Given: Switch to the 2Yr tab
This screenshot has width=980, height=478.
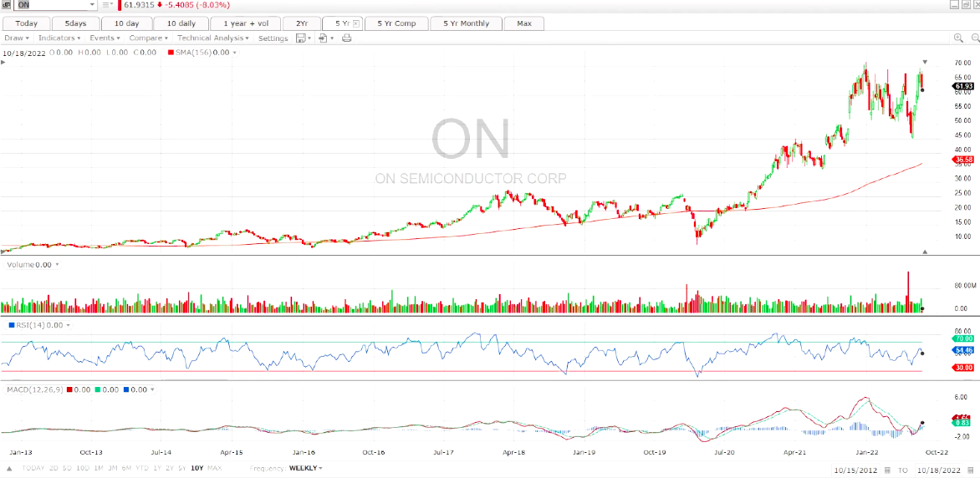Looking at the screenshot, I should [x=301, y=23].
